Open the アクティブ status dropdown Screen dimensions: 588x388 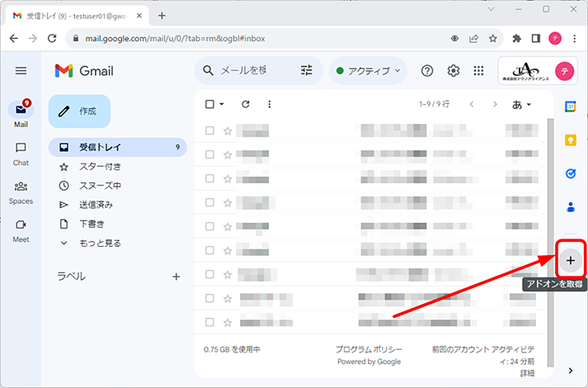tap(369, 70)
